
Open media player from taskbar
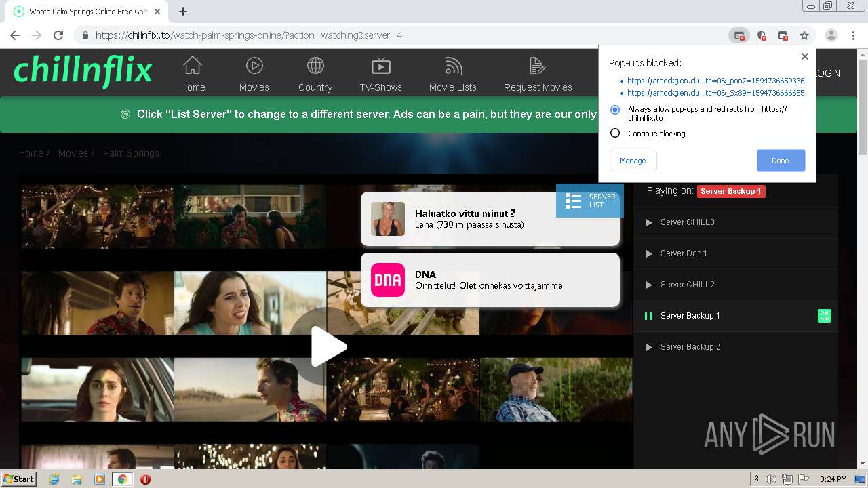click(100, 479)
